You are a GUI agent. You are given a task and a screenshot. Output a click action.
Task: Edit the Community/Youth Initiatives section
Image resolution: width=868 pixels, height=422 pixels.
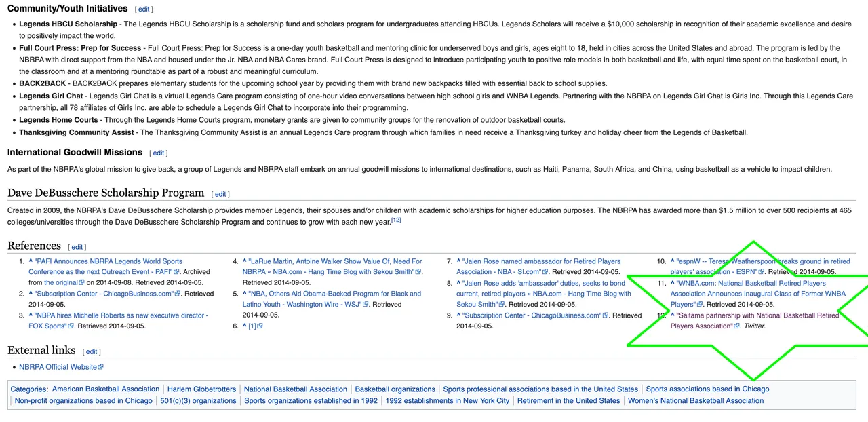(144, 9)
